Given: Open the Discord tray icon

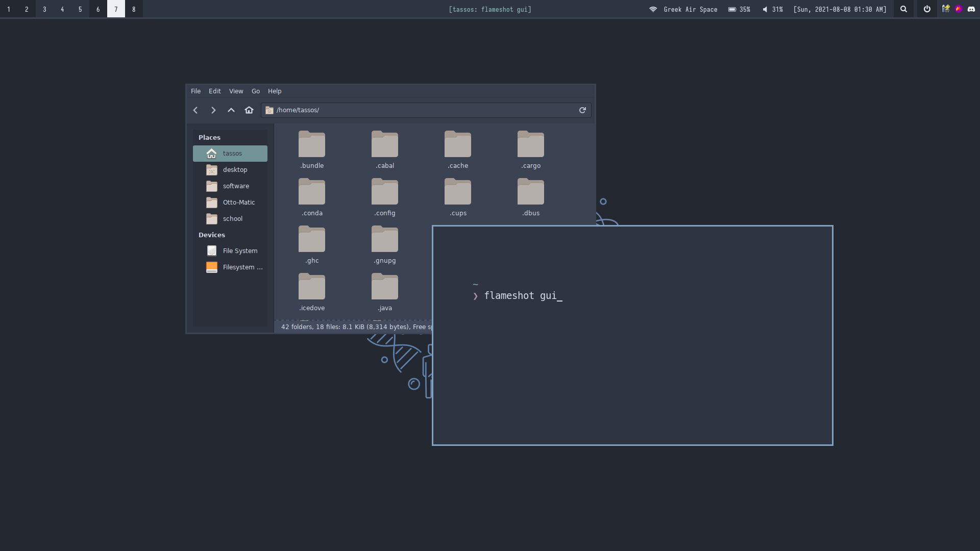Looking at the screenshot, I should pos(971,9).
